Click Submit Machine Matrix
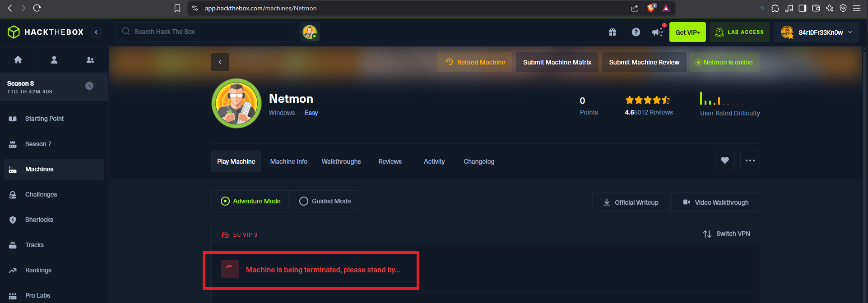 click(557, 62)
